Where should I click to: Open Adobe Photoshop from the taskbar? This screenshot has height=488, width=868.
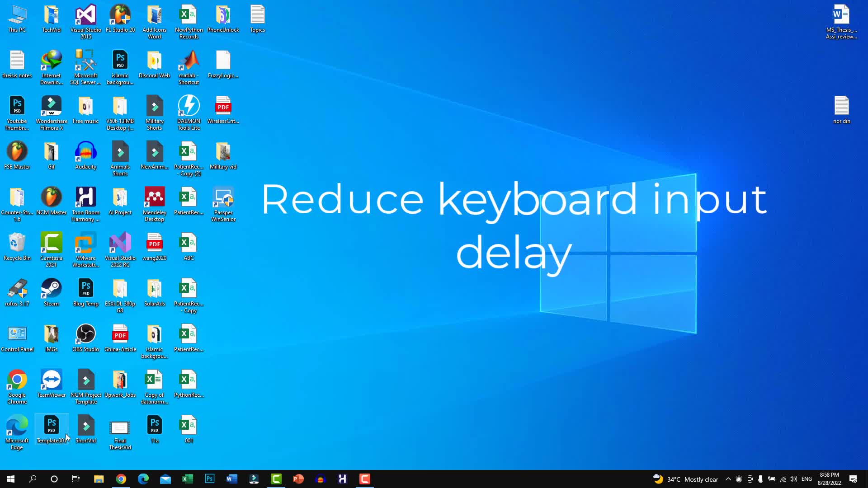pyautogui.click(x=209, y=479)
